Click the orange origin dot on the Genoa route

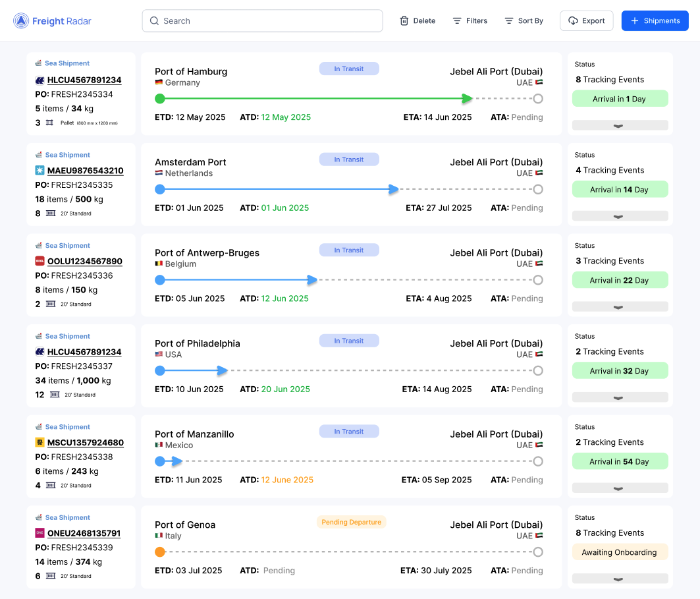coord(159,552)
